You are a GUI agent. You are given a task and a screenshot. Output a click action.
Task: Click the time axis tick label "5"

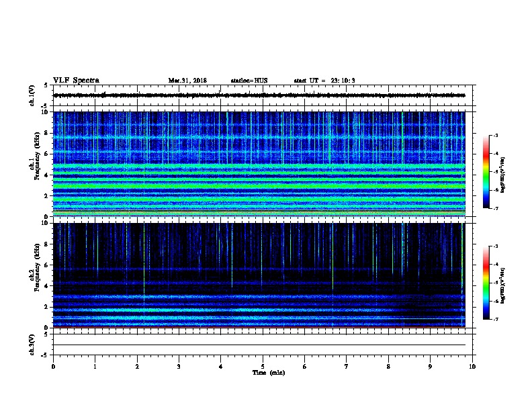pos(263,366)
